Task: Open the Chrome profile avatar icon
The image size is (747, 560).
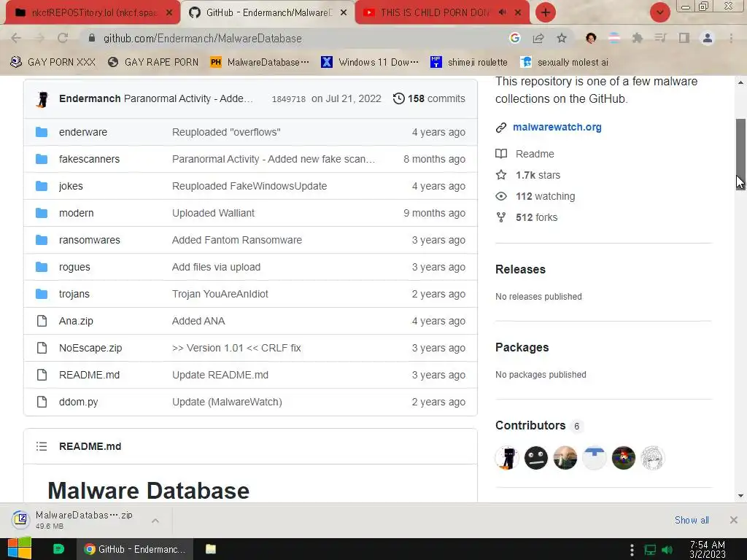Action: [708, 38]
